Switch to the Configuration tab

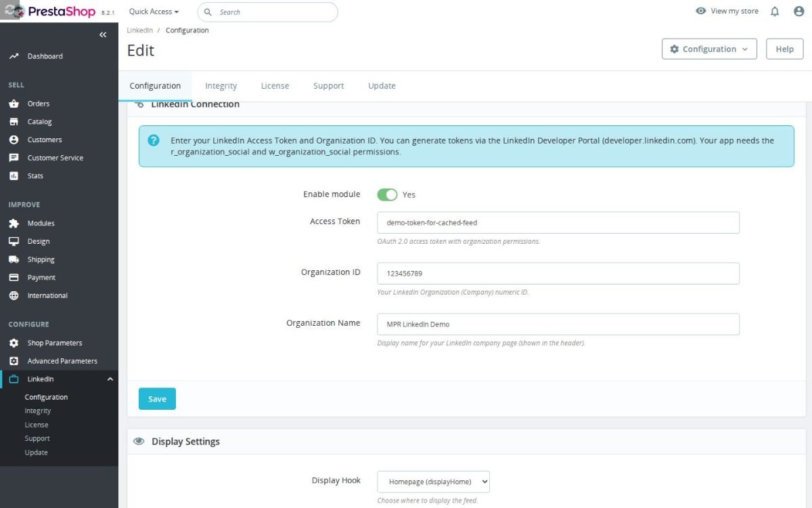tap(155, 86)
